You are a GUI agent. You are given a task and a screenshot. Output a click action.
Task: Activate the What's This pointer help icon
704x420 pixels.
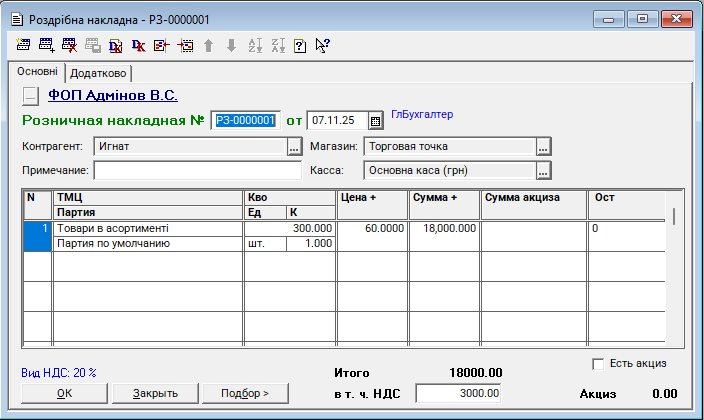click(x=322, y=45)
